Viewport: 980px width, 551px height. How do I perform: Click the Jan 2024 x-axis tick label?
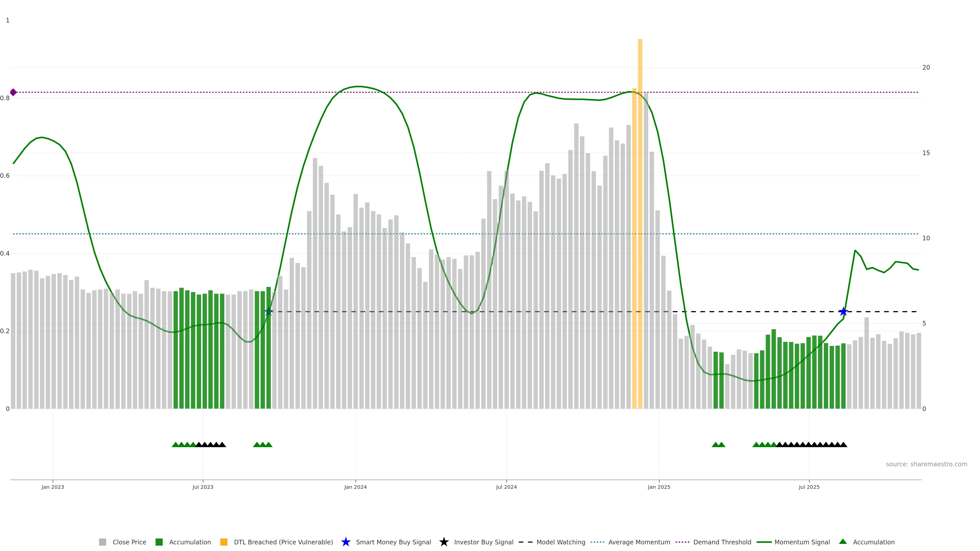click(355, 487)
